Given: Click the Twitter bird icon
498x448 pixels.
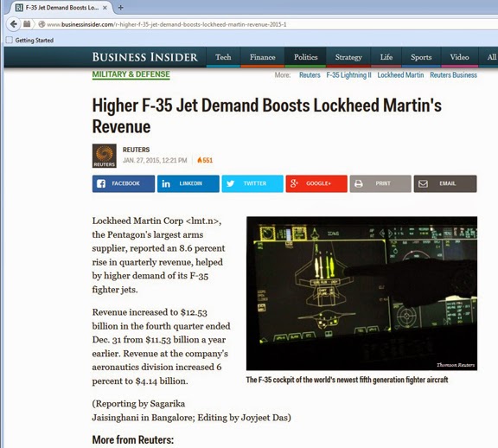Looking at the screenshot, I should coord(231,183).
